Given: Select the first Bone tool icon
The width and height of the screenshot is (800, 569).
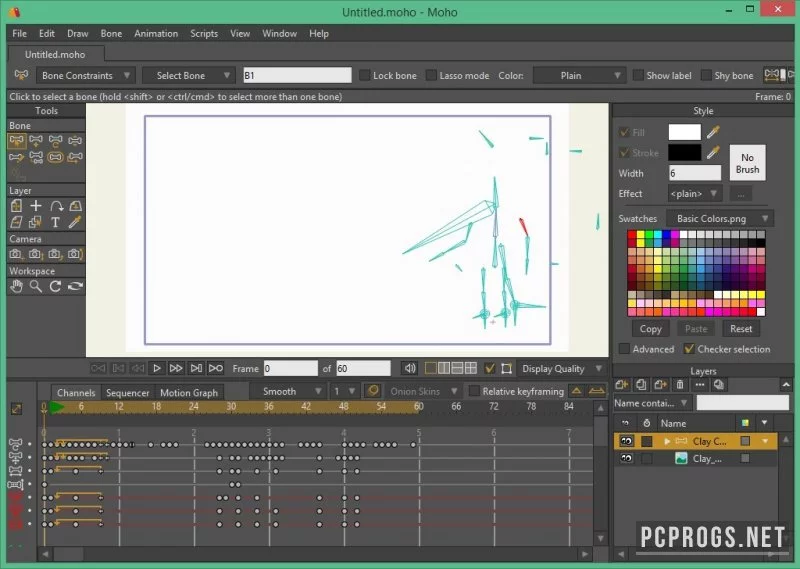Looking at the screenshot, I should point(16,141).
